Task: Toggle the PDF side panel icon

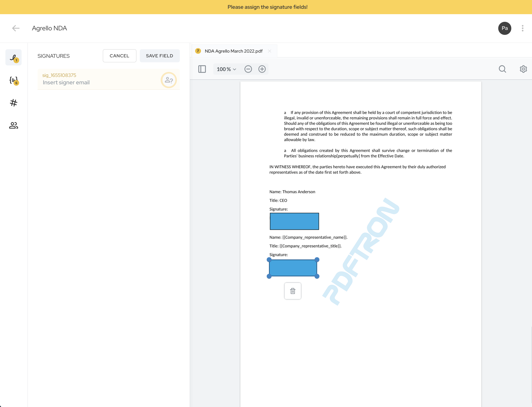Action: pos(202,69)
